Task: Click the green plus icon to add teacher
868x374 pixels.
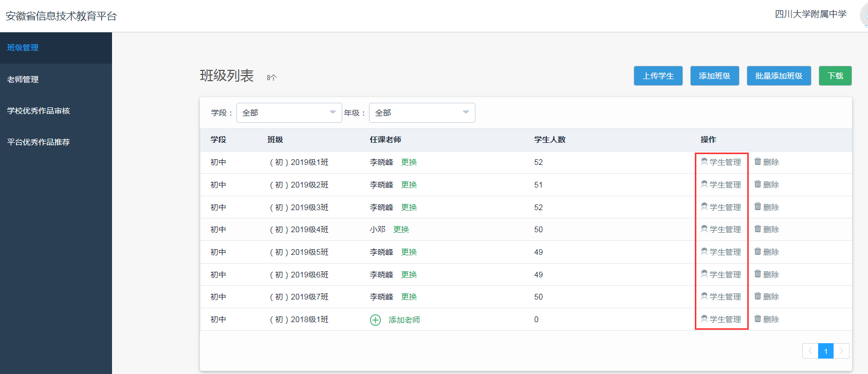Action: pos(376,320)
